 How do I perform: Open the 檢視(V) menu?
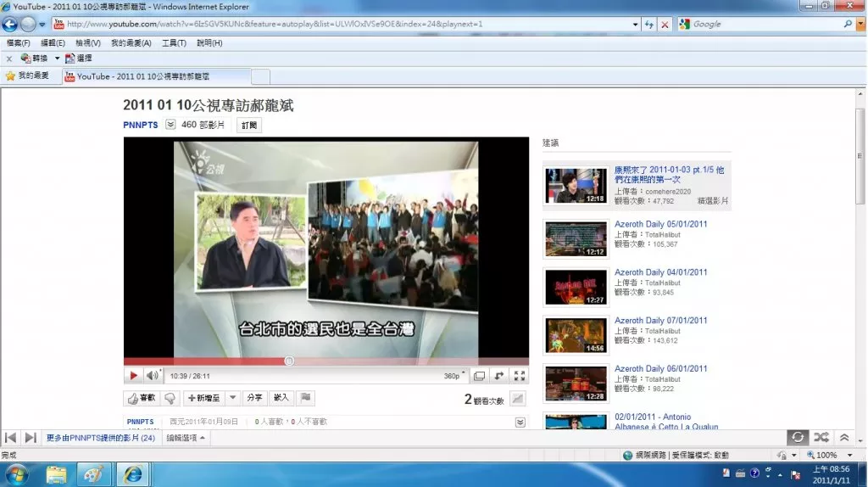[x=88, y=42]
